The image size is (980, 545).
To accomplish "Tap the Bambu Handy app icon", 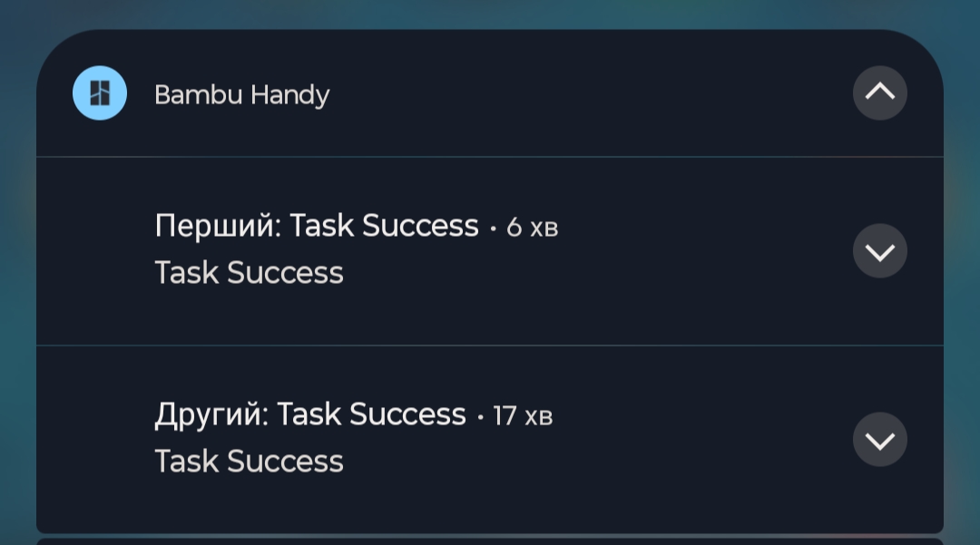I will coord(100,93).
